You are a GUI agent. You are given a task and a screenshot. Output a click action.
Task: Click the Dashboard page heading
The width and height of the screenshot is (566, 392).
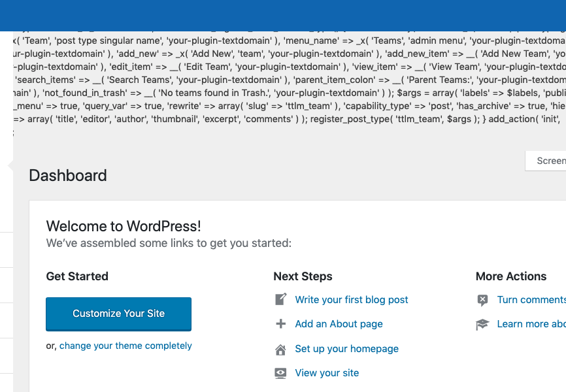click(68, 176)
